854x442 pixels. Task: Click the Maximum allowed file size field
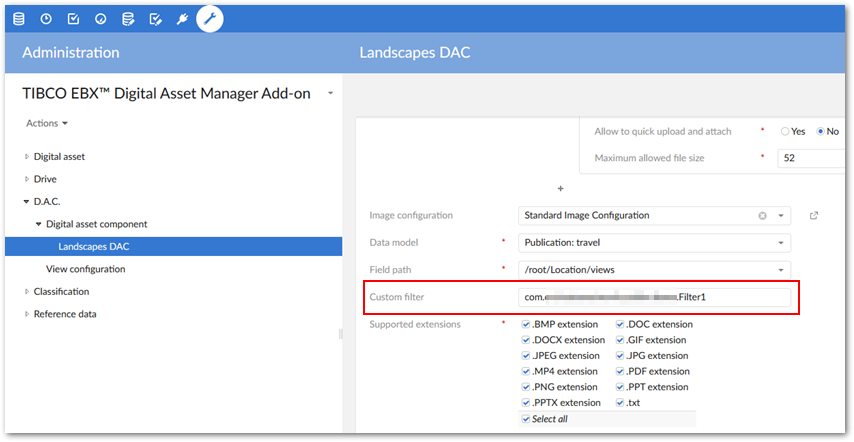tap(812, 158)
